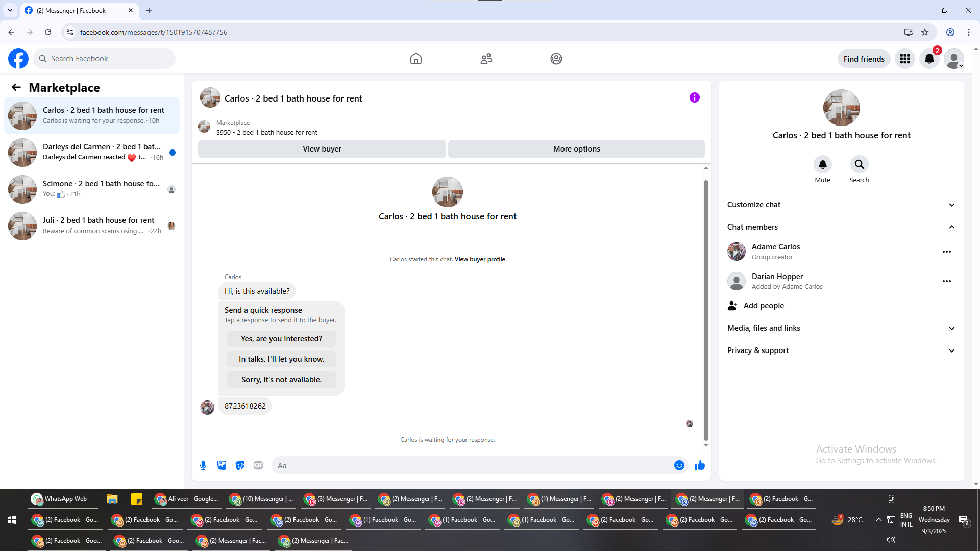Reload the page in Chrome
Image resolution: width=980 pixels, height=551 pixels.
(48, 32)
